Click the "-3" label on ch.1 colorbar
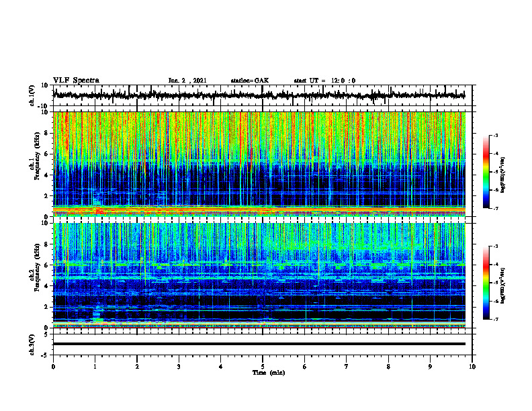 [496, 135]
